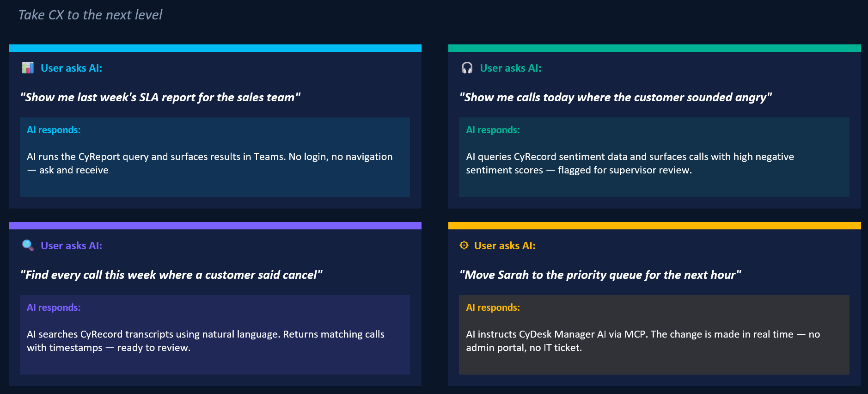Select the cyan color bar above SLA card

215,48
